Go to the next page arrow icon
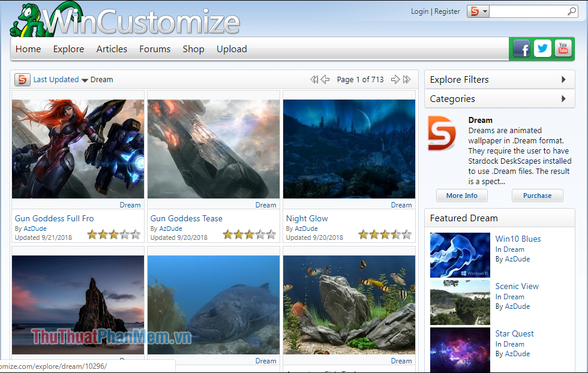 396,79
